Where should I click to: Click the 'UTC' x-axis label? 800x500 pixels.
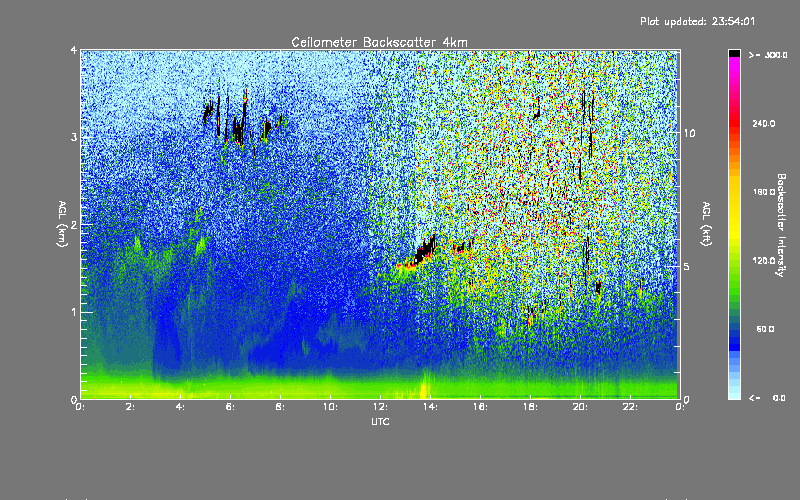[380, 421]
